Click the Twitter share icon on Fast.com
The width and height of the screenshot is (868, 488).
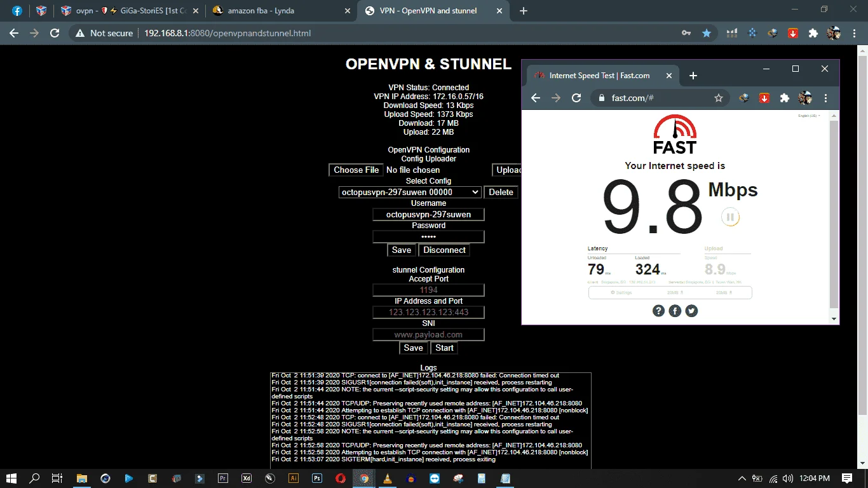click(691, 311)
